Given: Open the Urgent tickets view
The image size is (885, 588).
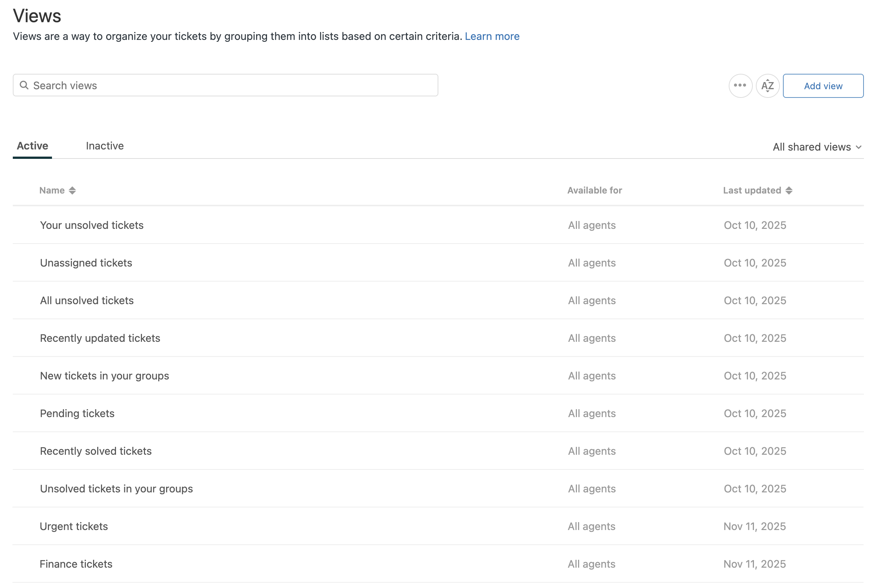Looking at the screenshot, I should click(x=74, y=526).
